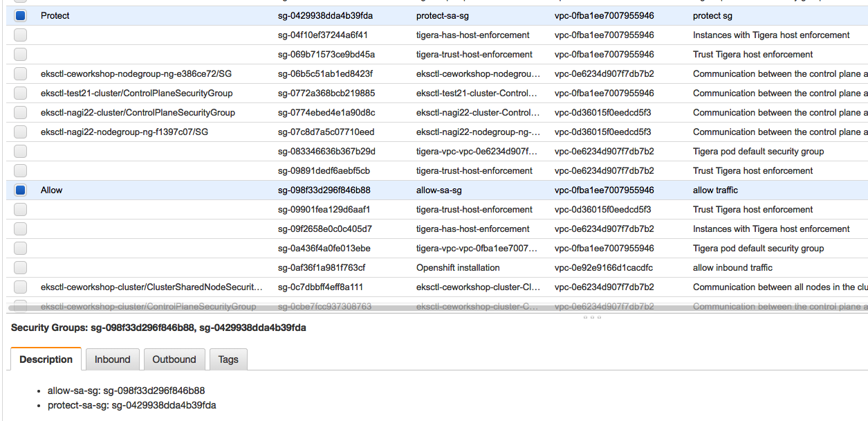Click the Protect name cell

point(55,15)
